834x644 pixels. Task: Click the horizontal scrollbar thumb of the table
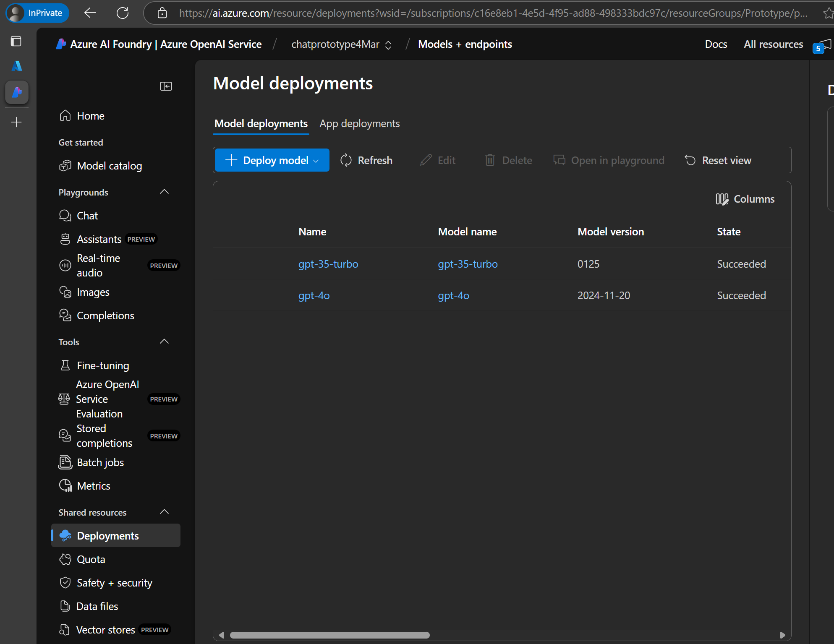coord(329,635)
